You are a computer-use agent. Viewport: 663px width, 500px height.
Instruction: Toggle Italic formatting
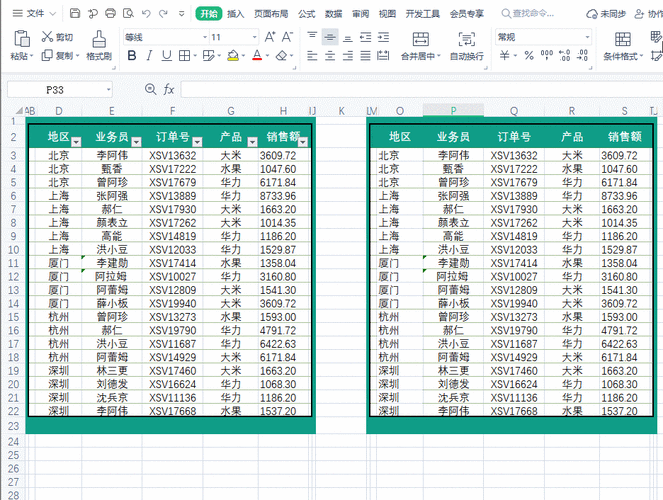[x=149, y=55]
